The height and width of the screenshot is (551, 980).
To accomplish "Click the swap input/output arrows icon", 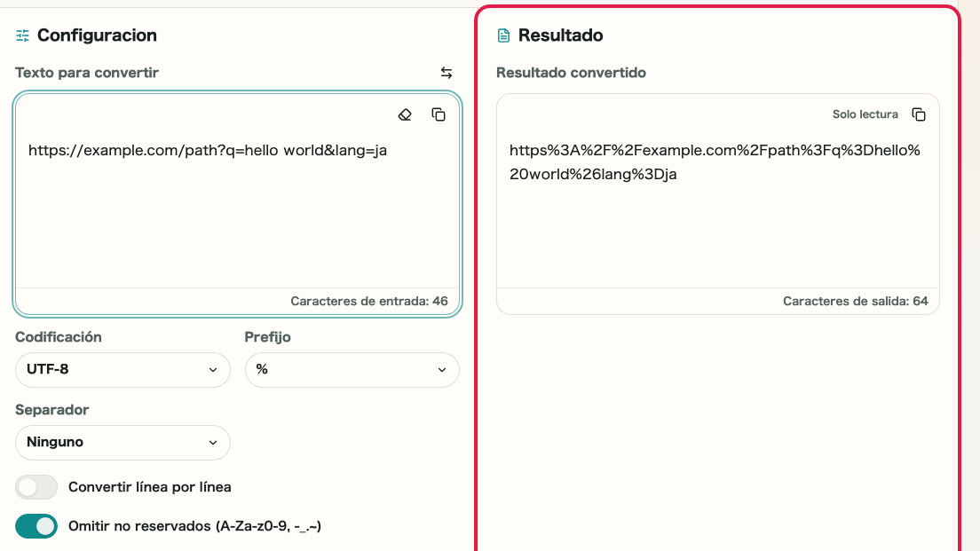I will click(447, 73).
